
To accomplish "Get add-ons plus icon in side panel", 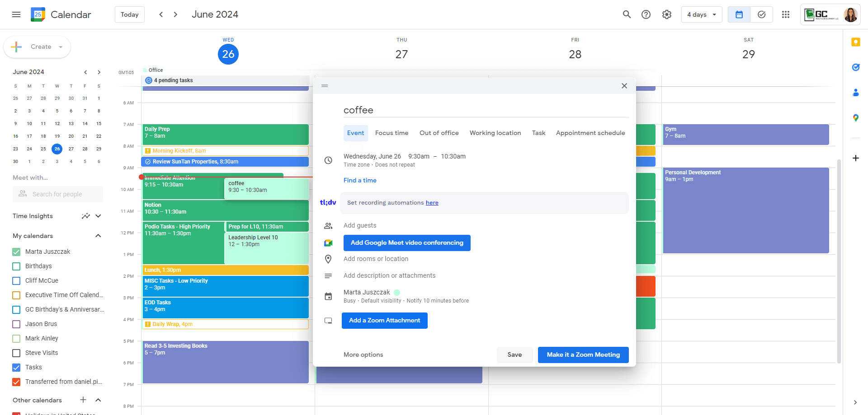I will click(x=855, y=158).
